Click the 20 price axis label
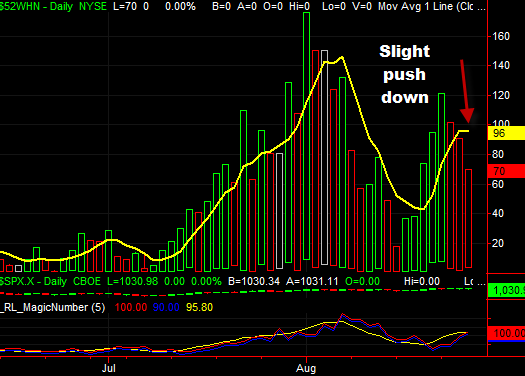 coord(498,243)
